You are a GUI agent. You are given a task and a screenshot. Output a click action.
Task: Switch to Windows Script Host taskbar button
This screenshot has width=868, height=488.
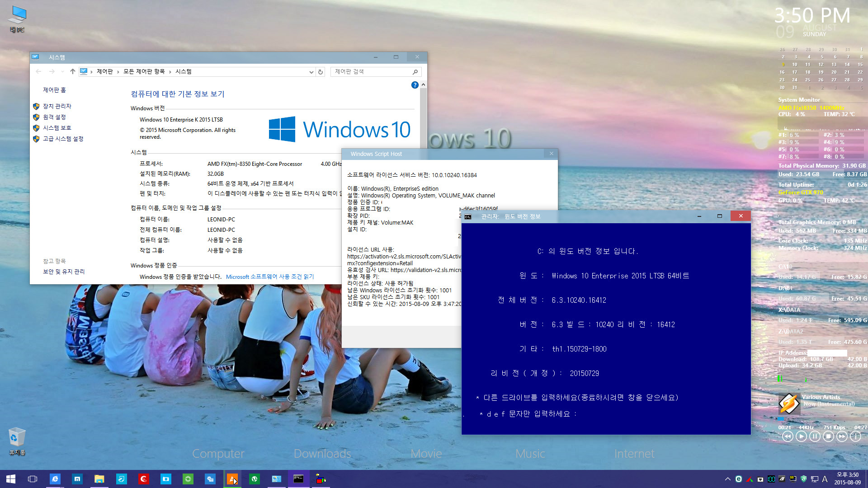(x=321, y=479)
